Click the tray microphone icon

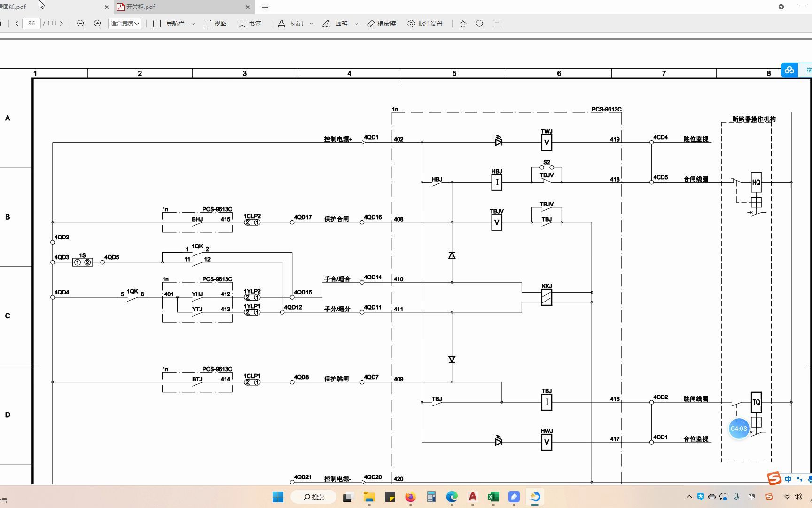pos(736,497)
